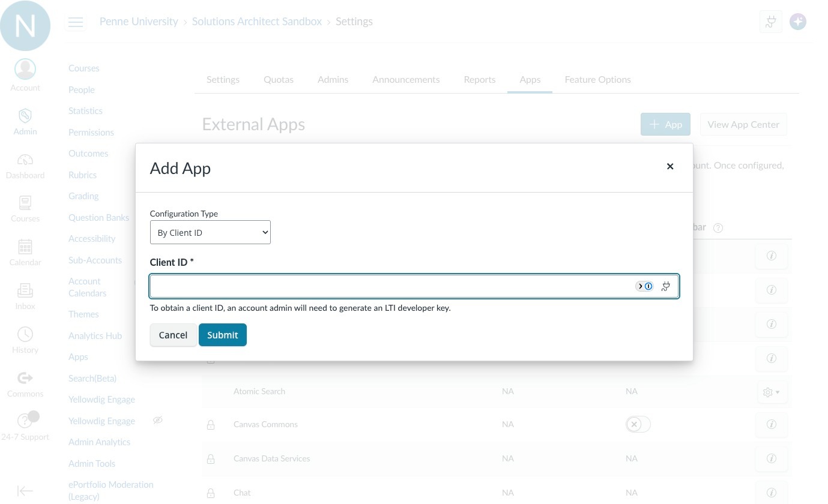Open Outcomes in account menu

pos(88,154)
